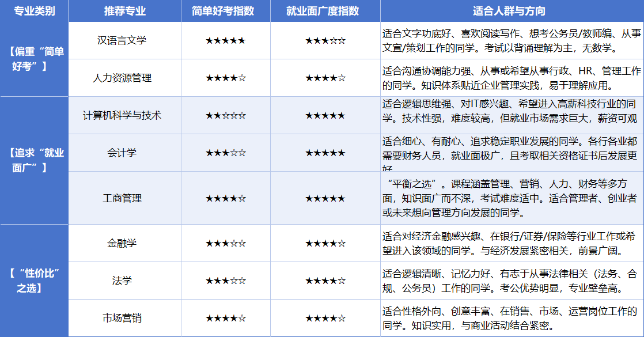Click the five-star 就业面广度 rating for 会计学
The height and width of the screenshot is (337, 644).
click(324, 153)
